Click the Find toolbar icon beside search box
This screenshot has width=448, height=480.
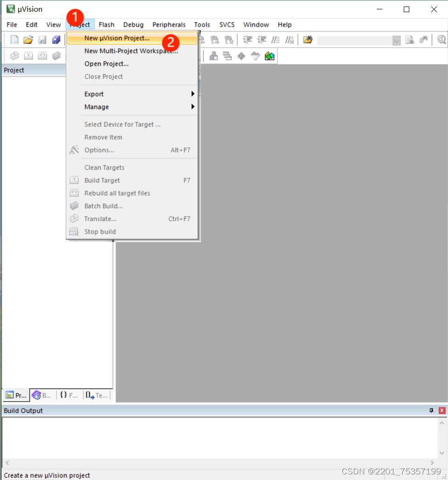(x=409, y=40)
